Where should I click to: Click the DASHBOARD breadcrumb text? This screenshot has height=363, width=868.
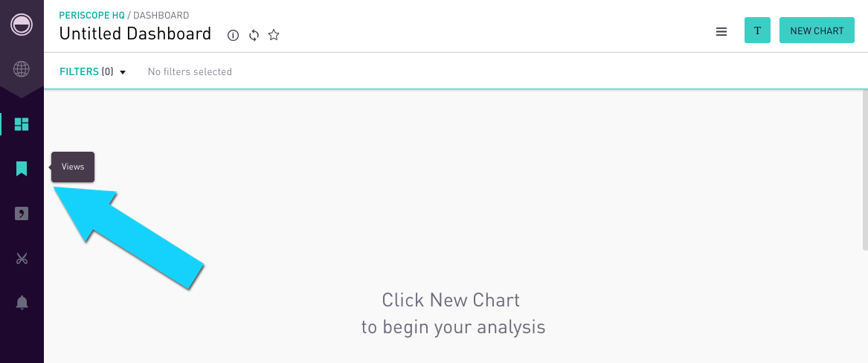pyautogui.click(x=161, y=16)
